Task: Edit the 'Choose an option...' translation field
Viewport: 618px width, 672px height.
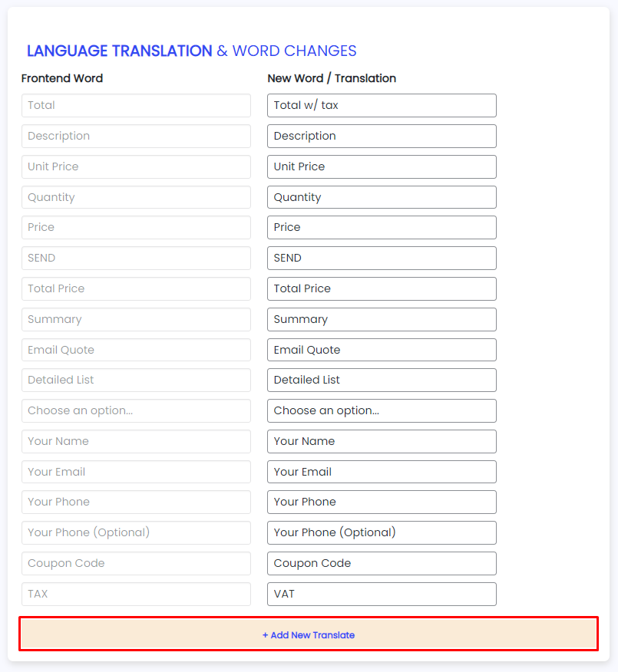Action: click(x=382, y=410)
